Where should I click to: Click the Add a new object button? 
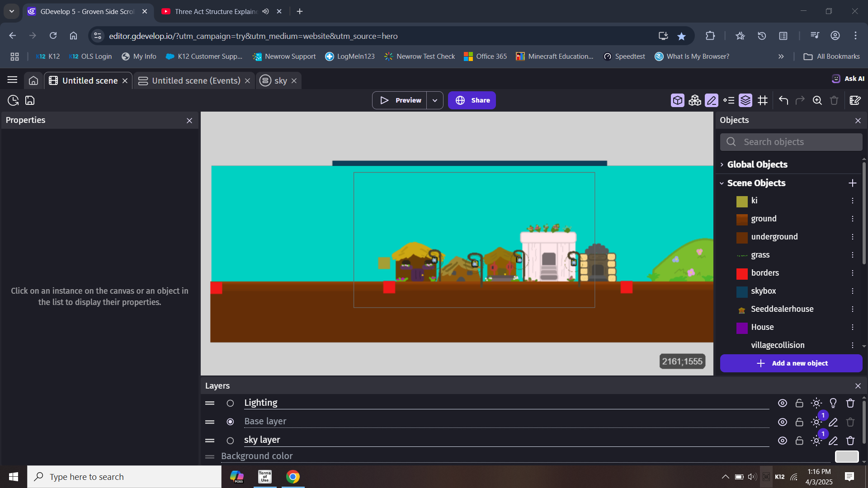pos(791,363)
